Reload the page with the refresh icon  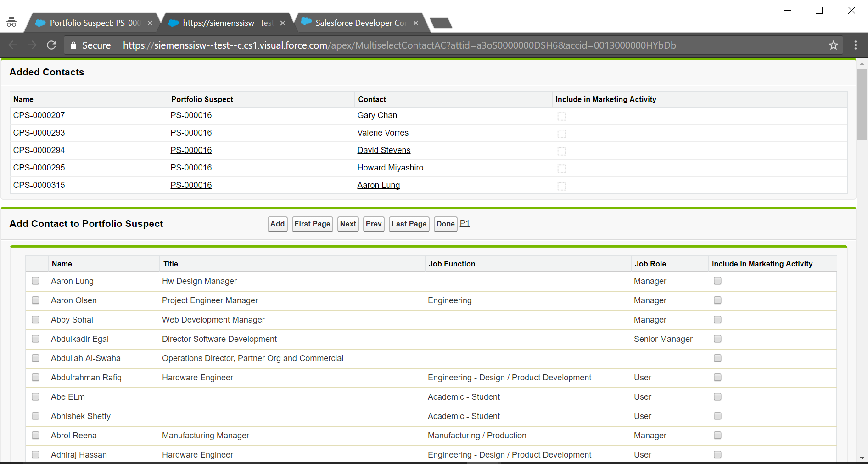51,45
